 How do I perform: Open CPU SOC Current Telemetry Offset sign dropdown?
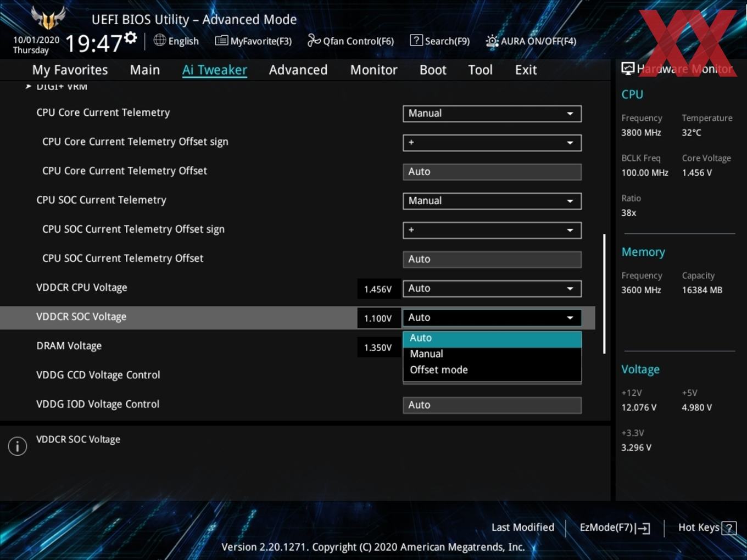point(492,230)
